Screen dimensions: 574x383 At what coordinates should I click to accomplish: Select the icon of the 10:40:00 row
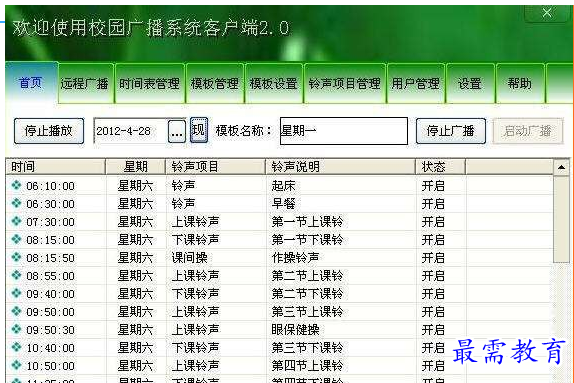coord(16,347)
